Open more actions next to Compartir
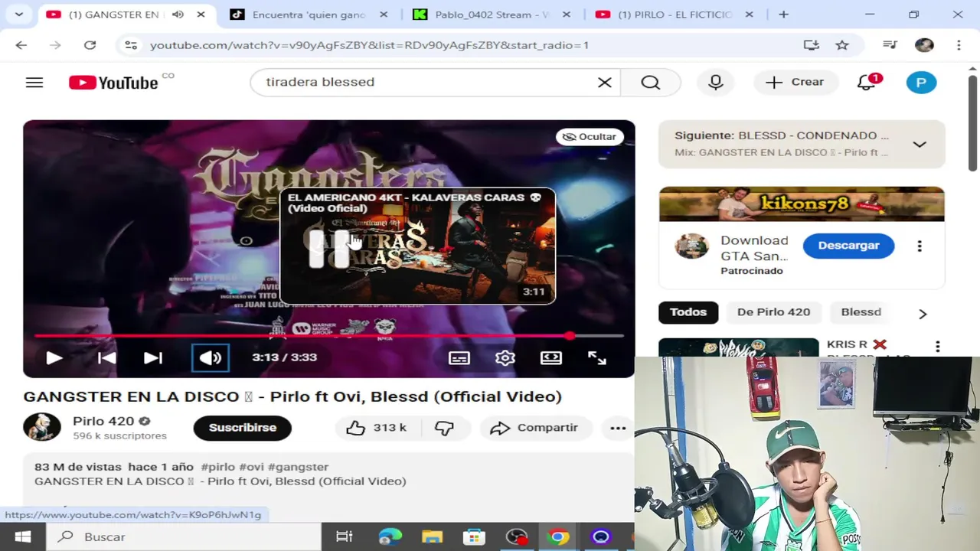Viewport: 980px width, 551px height. click(x=618, y=428)
